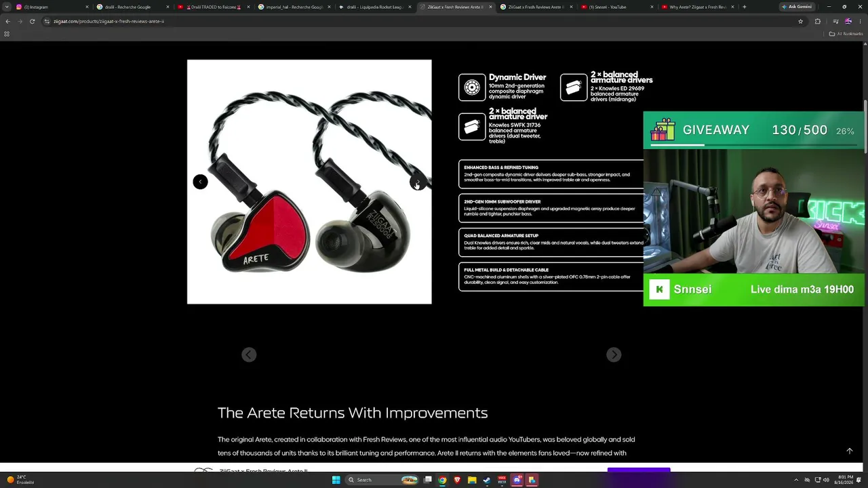This screenshot has width=868, height=488.
Task: Switch to the 'Dralii TRADED to Falcons' tab
Action: (214, 7)
